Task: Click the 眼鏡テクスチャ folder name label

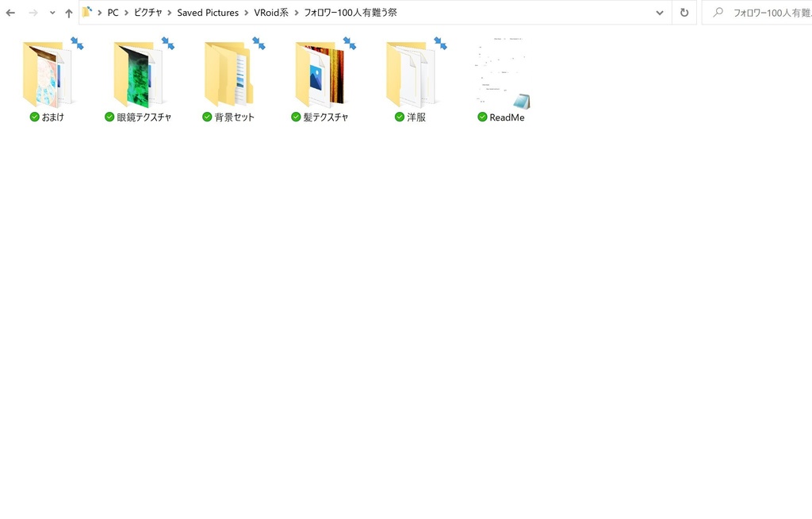Action: [x=144, y=117]
